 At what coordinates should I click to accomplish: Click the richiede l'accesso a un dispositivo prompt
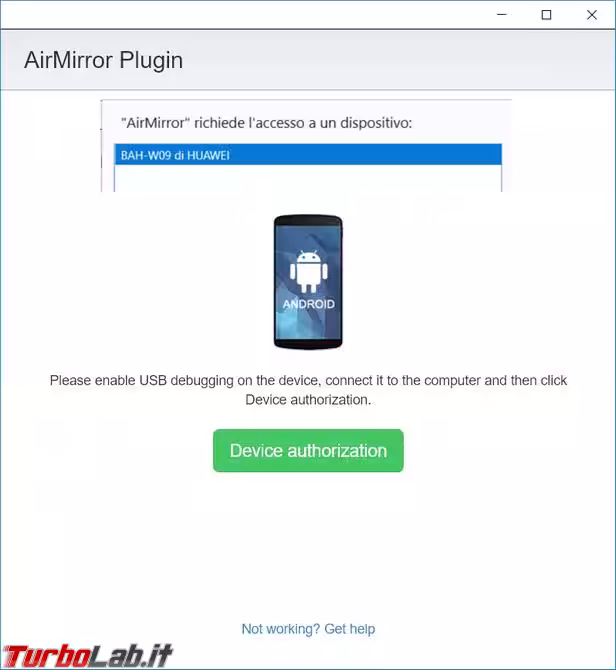click(x=303, y=123)
